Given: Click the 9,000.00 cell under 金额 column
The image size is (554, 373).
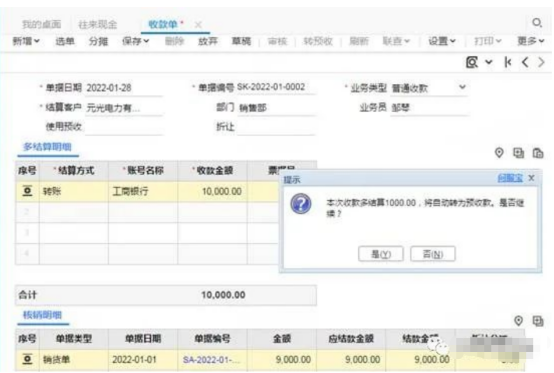Looking at the screenshot, I should [282, 360].
